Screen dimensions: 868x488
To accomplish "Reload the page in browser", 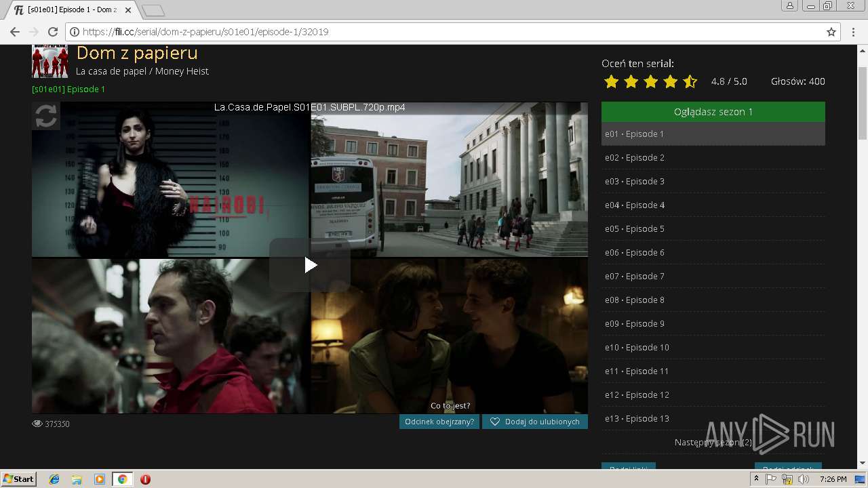I will click(x=53, y=32).
